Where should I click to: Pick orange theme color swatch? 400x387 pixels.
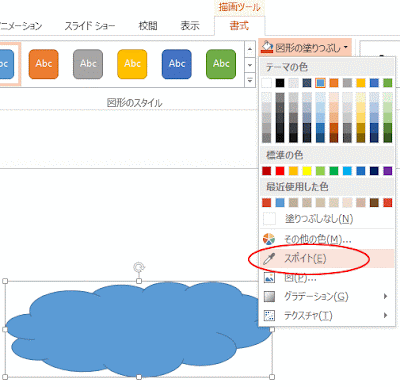coord(334,83)
